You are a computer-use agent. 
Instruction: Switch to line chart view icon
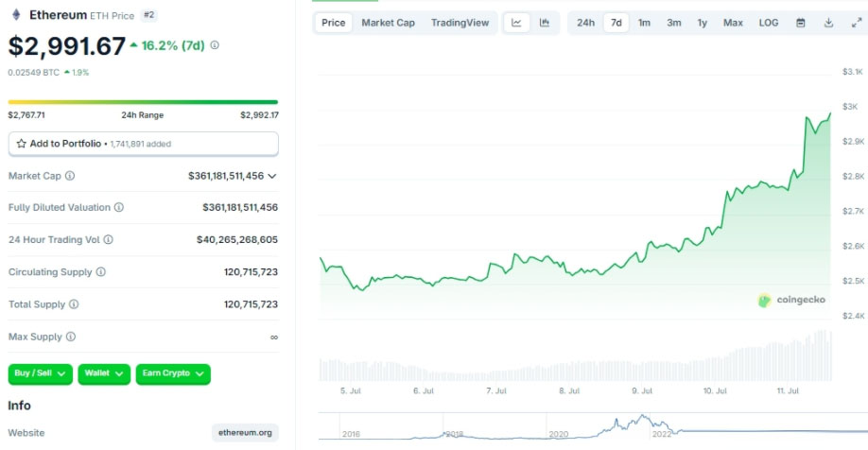516,23
